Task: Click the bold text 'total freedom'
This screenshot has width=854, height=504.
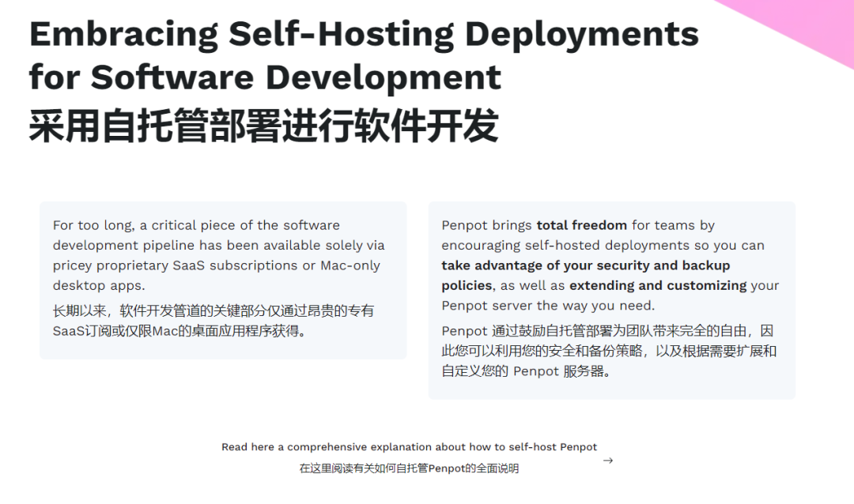Action: click(x=581, y=225)
